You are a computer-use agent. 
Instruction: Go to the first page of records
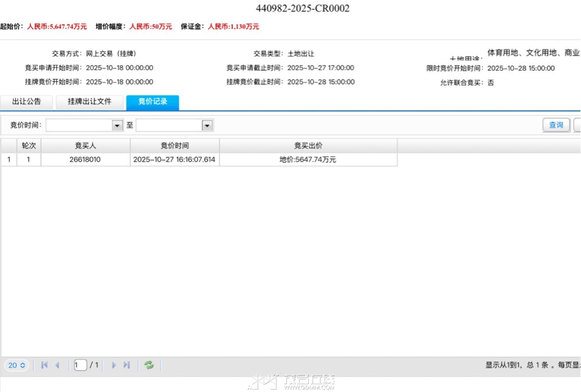44,365
